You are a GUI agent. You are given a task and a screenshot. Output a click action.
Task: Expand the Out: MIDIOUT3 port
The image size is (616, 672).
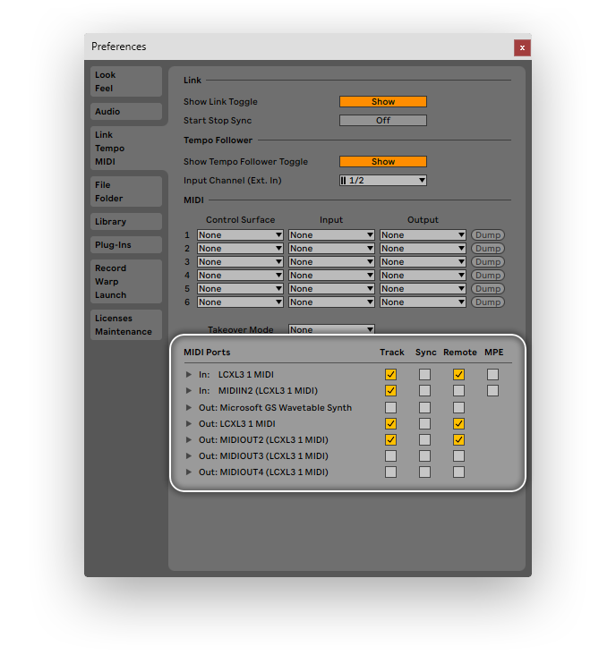[188, 456]
